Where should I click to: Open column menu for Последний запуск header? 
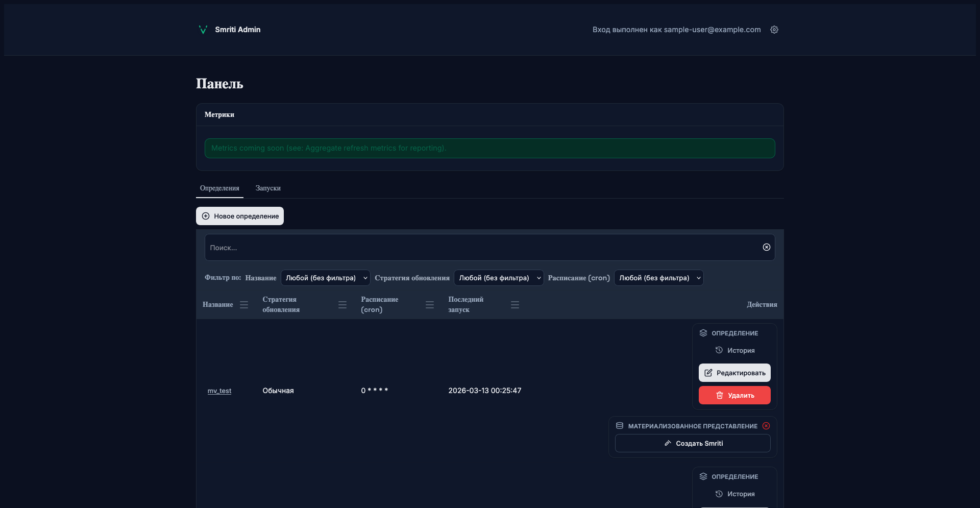(x=514, y=305)
